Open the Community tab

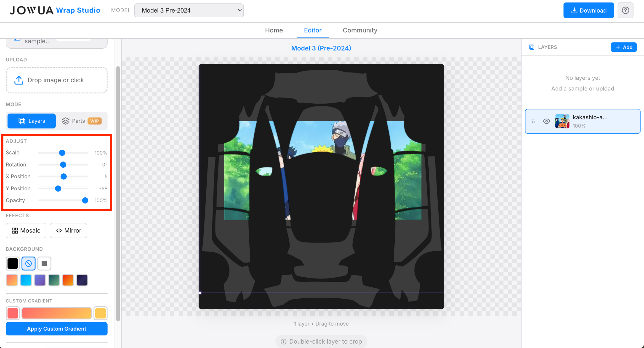point(360,30)
